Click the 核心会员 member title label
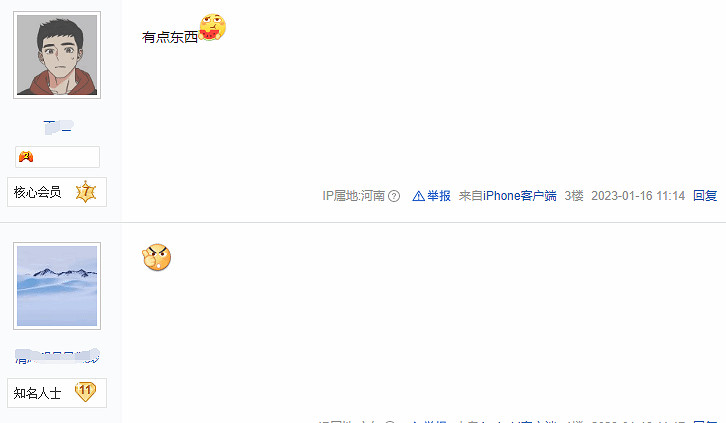Viewport: 726px width, 423px height. (x=38, y=192)
